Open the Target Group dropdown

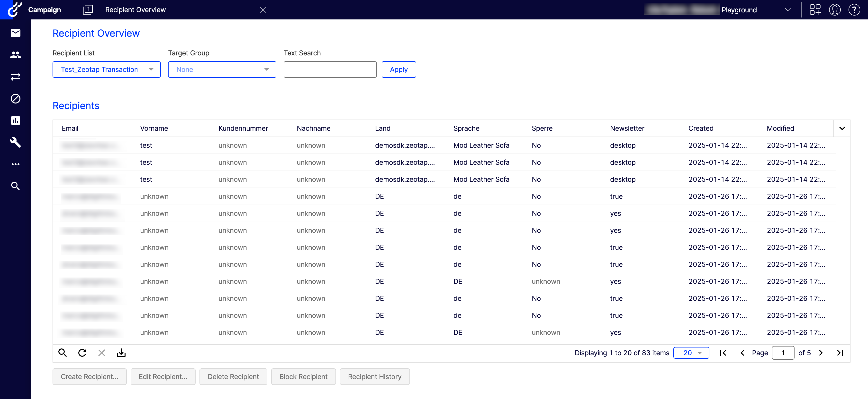tap(222, 70)
